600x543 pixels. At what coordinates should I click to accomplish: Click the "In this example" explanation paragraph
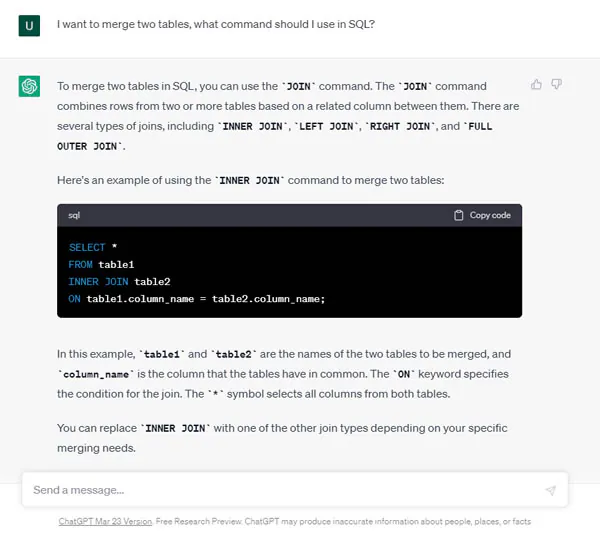point(283,373)
